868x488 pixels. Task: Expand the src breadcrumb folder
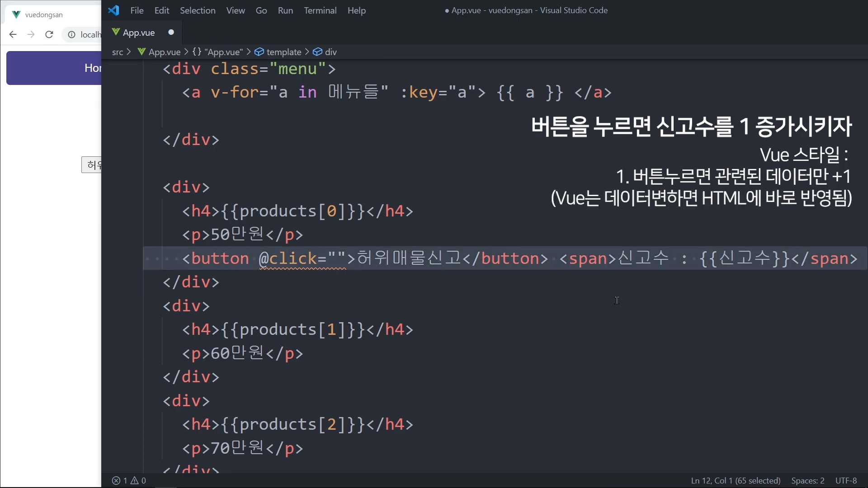tap(118, 52)
